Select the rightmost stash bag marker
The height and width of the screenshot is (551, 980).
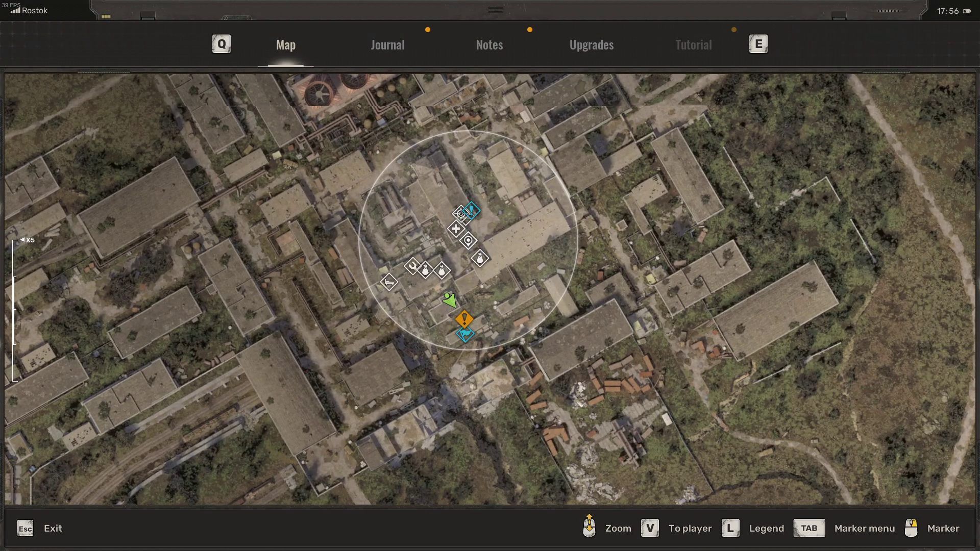click(480, 258)
